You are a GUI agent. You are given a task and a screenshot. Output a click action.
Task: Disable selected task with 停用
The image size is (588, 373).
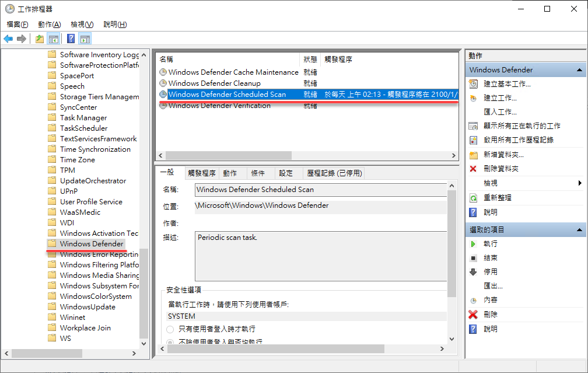[x=491, y=271]
